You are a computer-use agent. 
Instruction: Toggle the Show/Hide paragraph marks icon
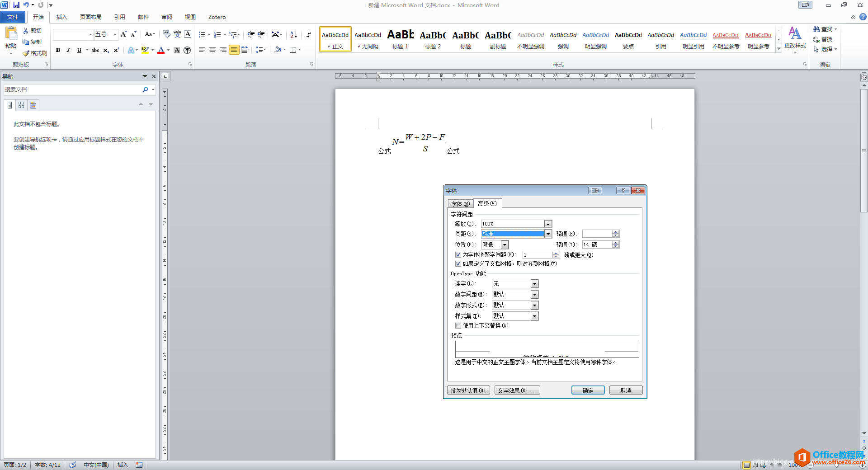point(309,34)
